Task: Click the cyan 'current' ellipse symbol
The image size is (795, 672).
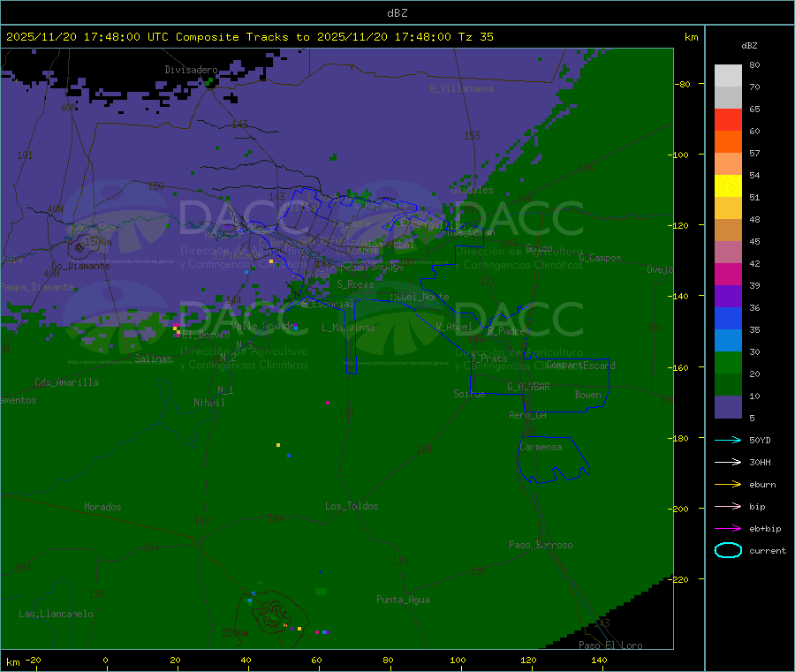Action: 728,550
